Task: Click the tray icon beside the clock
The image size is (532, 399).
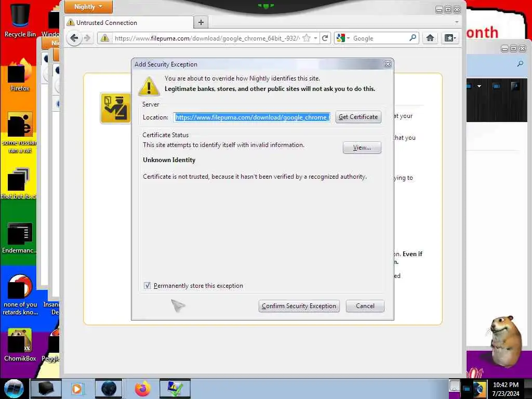Action: (x=480, y=389)
